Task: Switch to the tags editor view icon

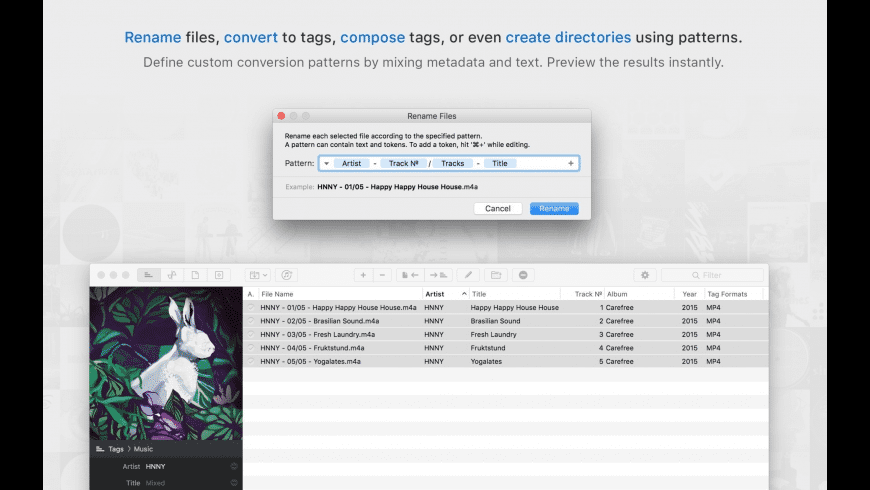Action: pos(148,275)
